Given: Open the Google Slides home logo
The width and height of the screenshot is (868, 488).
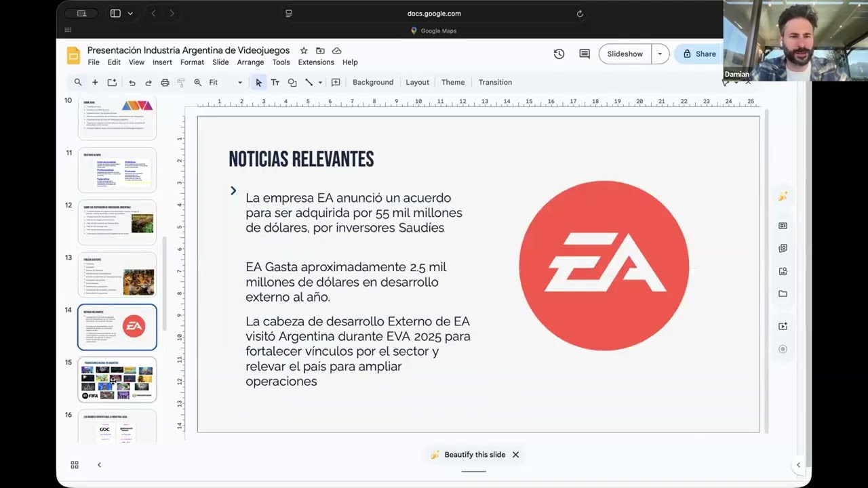Looking at the screenshot, I should (x=73, y=56).
